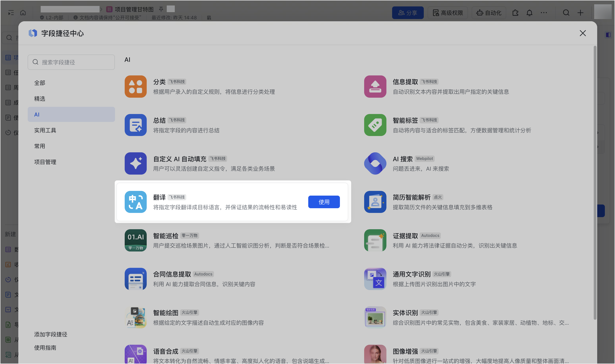Select the 项目管理 category
The width and height of the screenshot is (615, 364).
point(45,162)
